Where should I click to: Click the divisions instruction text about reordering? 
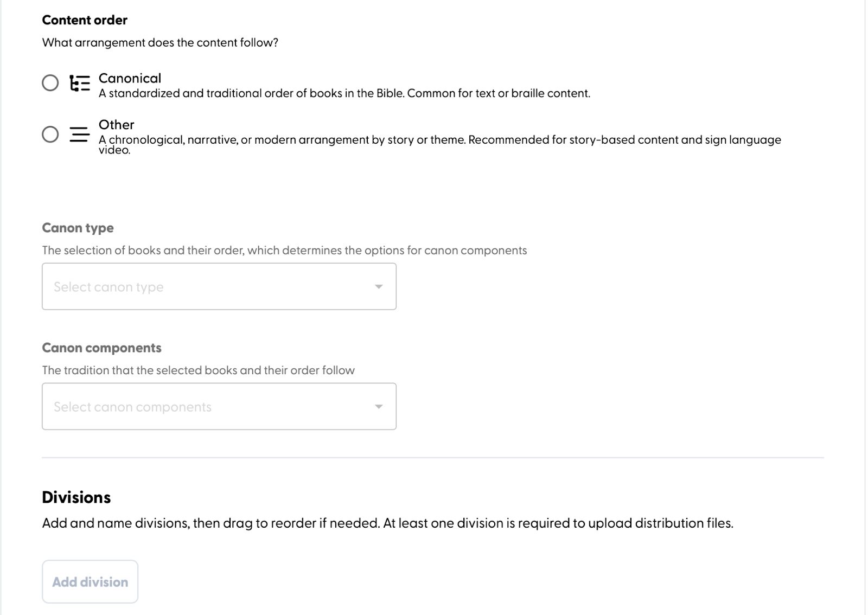tap(387, 523)
